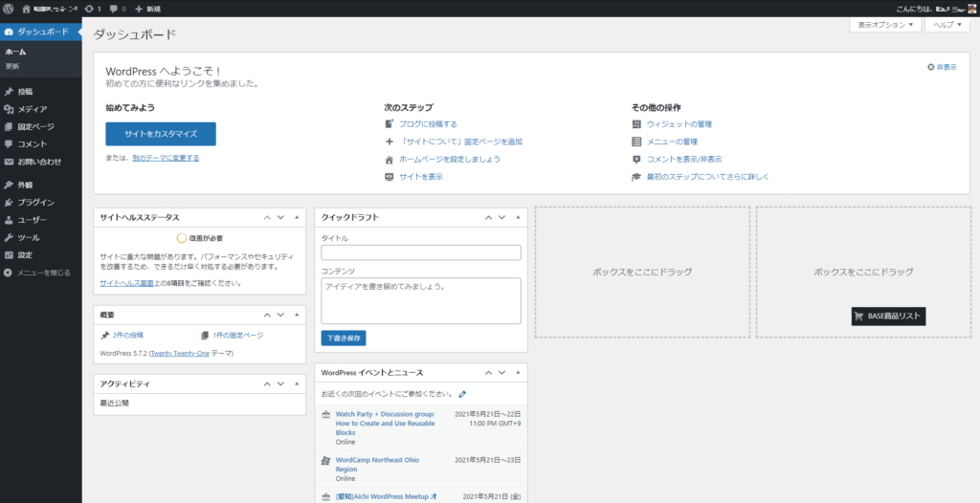Toggle the サイトヘルスステータス panel
Viewport: 980px width, 503px height.
[x=297, y=217]
